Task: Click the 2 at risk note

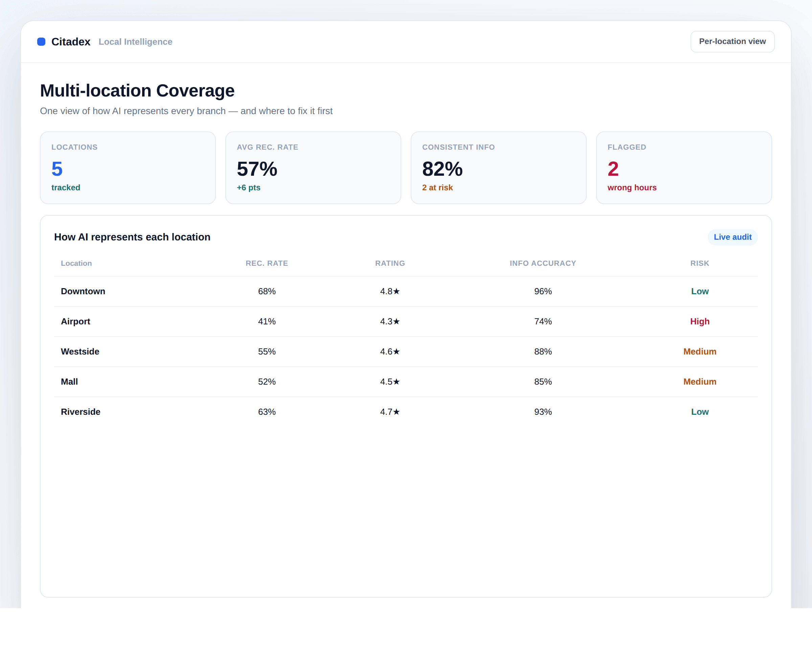Action: (437, 188)
